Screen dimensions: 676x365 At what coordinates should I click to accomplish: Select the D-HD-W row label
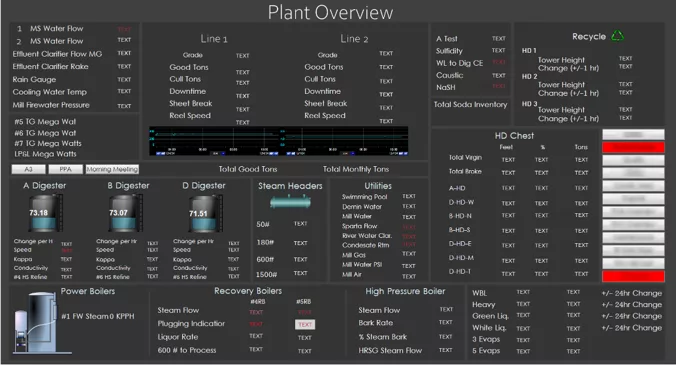point(461,202)
